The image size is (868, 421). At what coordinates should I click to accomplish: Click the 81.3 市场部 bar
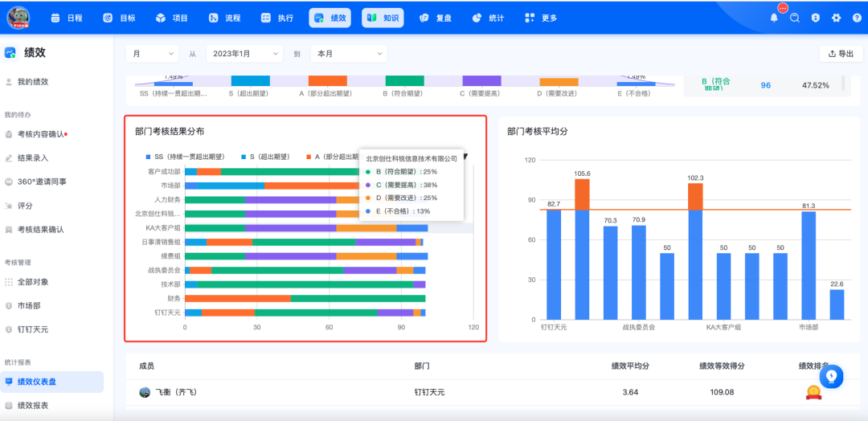pyautogui.click(x=809, y=265)
